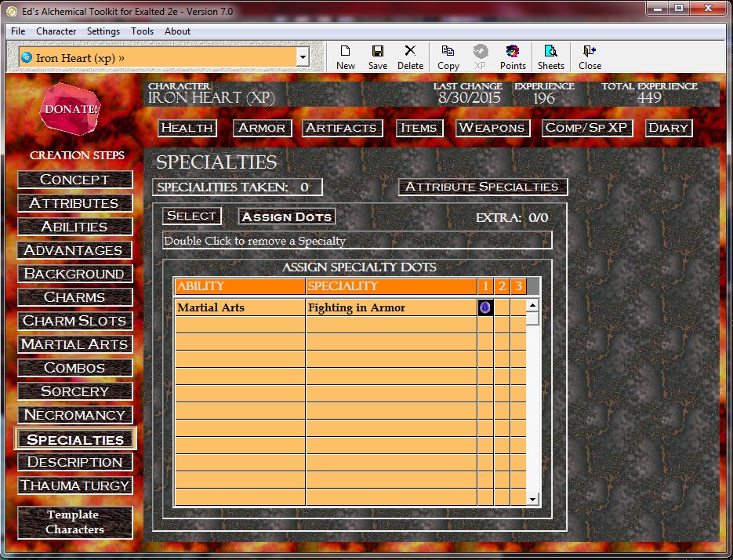Go to the Necromancy creation step

tap(74, 414)
